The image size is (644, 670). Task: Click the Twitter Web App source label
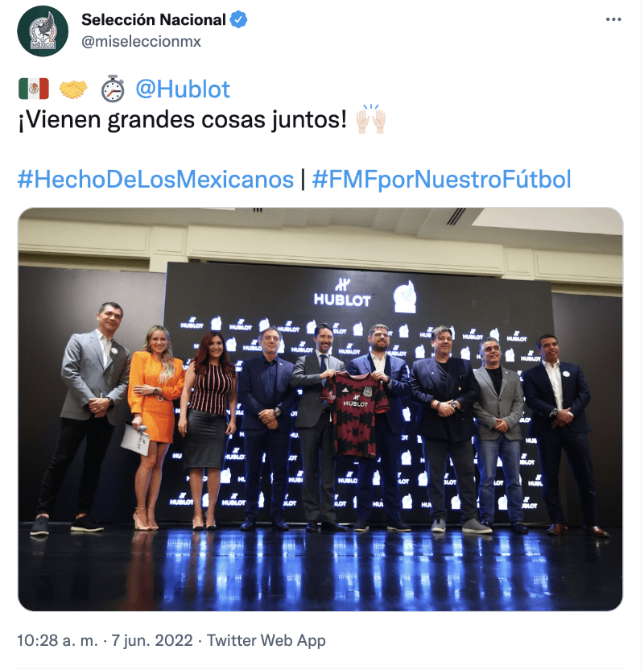[266, 641]
